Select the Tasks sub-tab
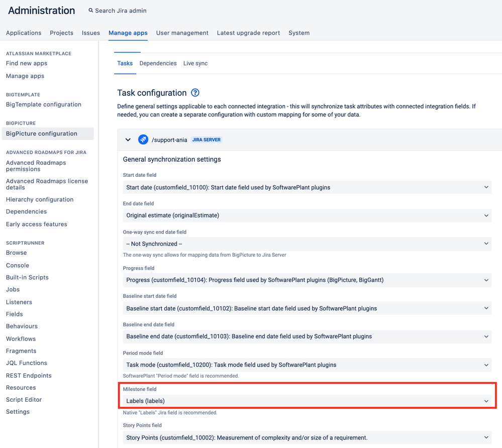 (125, 63)
